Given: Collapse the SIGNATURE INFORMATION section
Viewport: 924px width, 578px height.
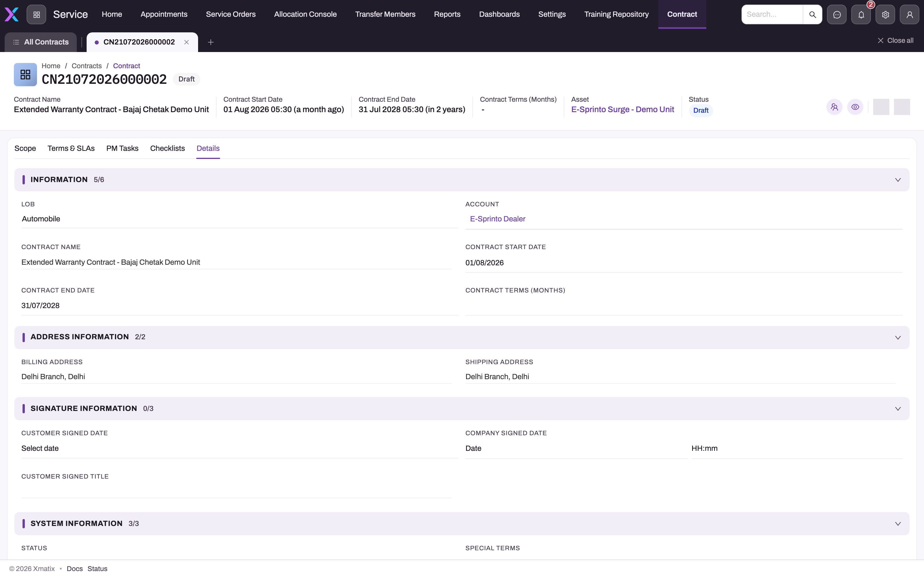Looking at the screenshot, I should pyautogui.click(x=898, y=409).
